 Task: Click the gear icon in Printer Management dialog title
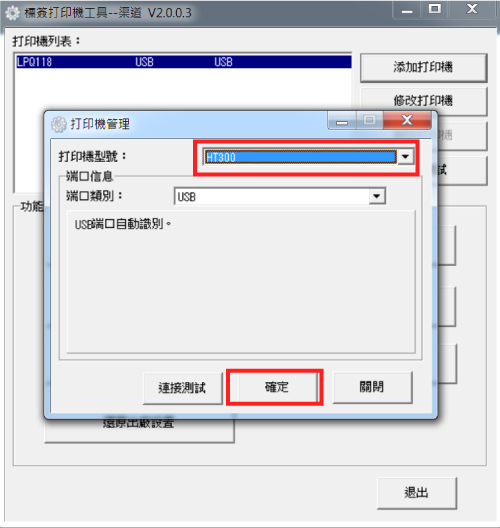pyautogui.click(x=59, y=124)
